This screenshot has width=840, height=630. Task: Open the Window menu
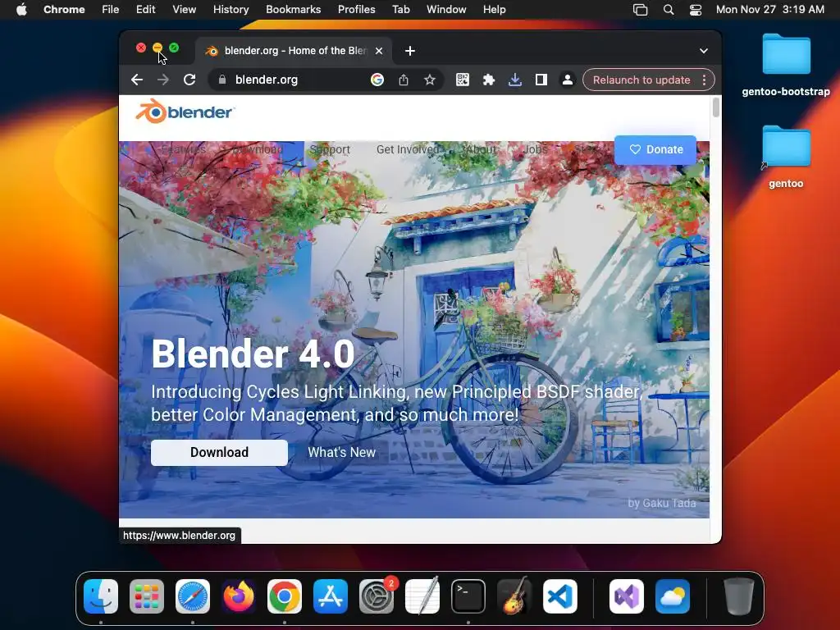point(446,10)
